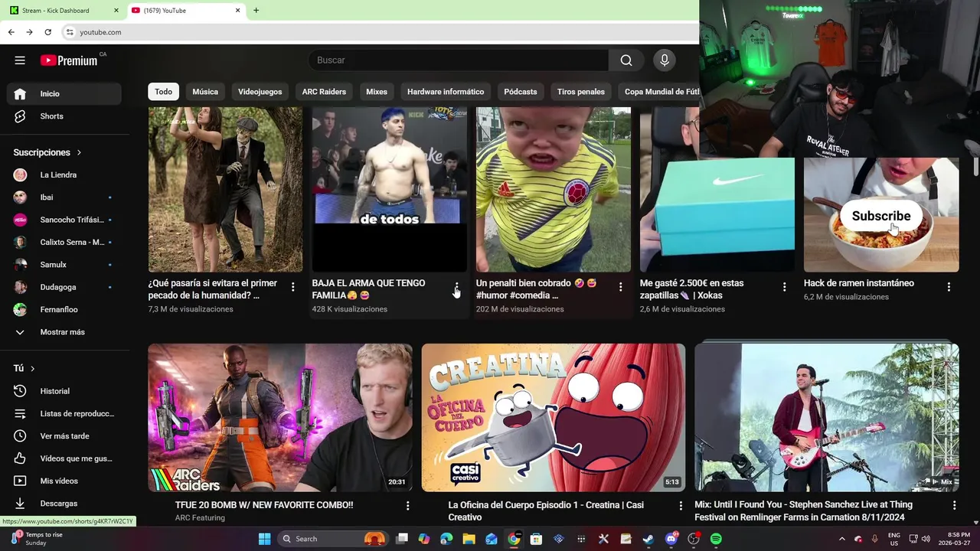This screenshot has width=980, height=551.
Task: Focus the Buscar search field
Action: click(459, 60)
